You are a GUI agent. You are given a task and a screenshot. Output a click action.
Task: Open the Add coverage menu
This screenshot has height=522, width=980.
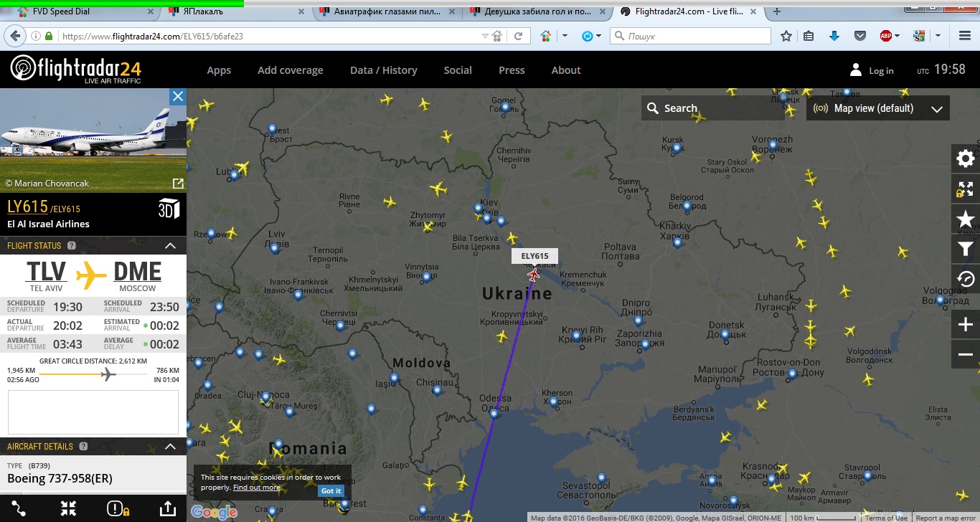point(291,70)
